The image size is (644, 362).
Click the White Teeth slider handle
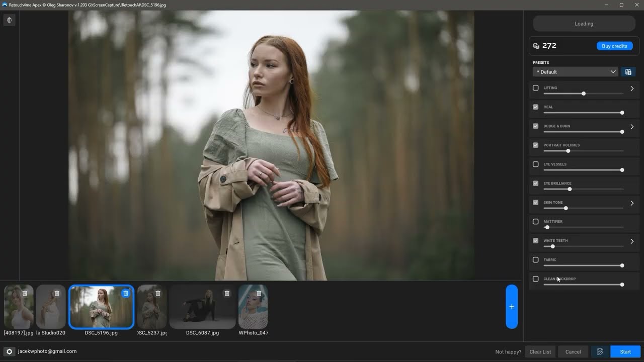(x=552, y=246)
